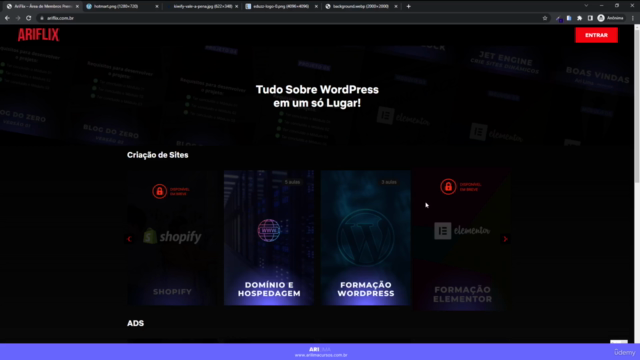The width and height of the screenshot is (640, 360).
Task: Click the Tudo Sobre WordPress headline
Action: (x=317, y=96)
